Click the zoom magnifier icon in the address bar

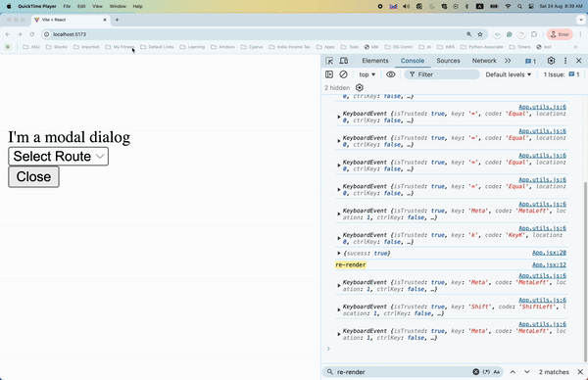pyautogui.click(x=468, y=34)
